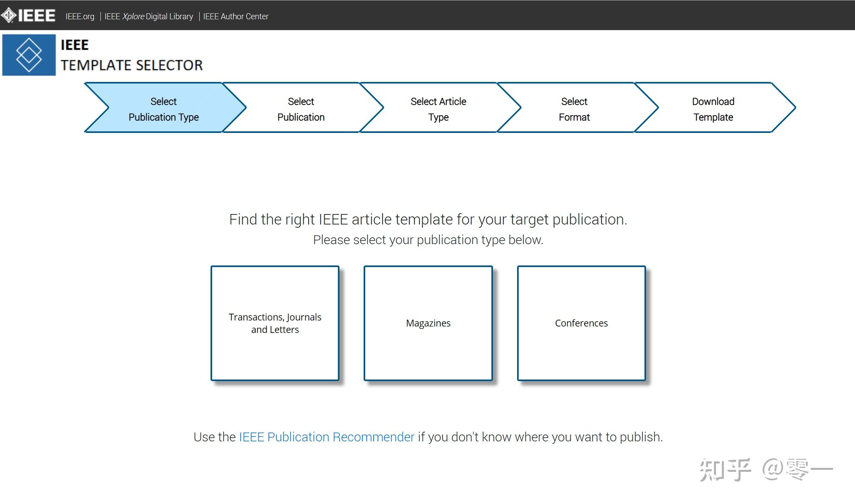Pick the Conferences publication type box
Image resolution: width=855 pixels, height=504 pixels.
click(581, 323)
